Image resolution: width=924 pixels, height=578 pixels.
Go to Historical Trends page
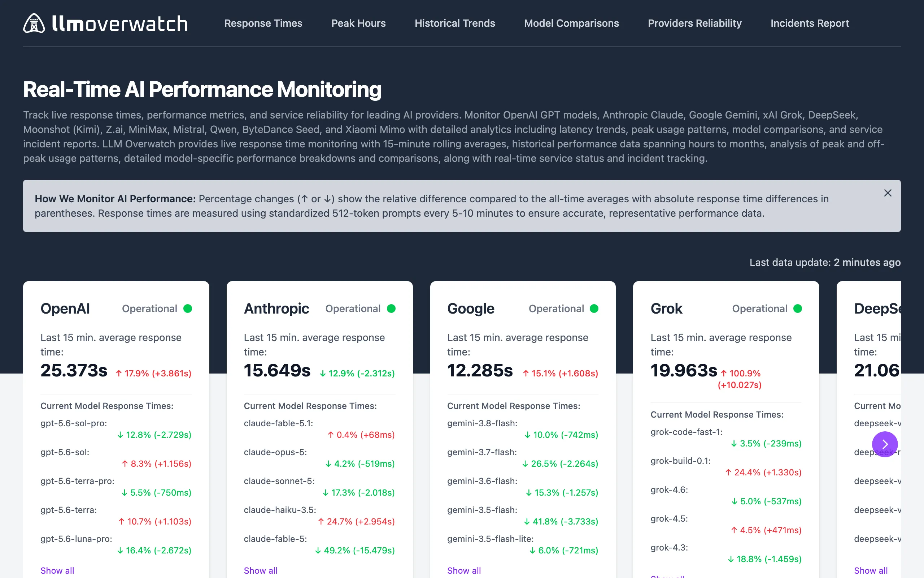pyautogui.click(x=455, y=23)
